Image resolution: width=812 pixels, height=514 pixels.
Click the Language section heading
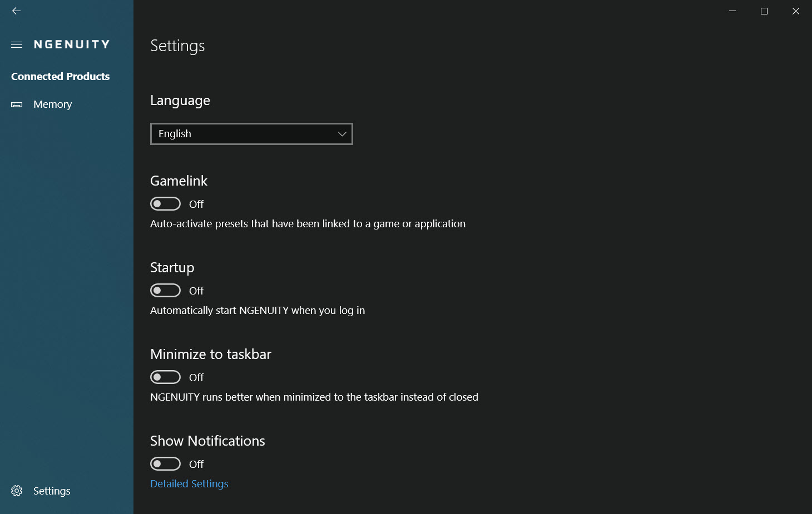pyautogui.click(x=180, y=101)
